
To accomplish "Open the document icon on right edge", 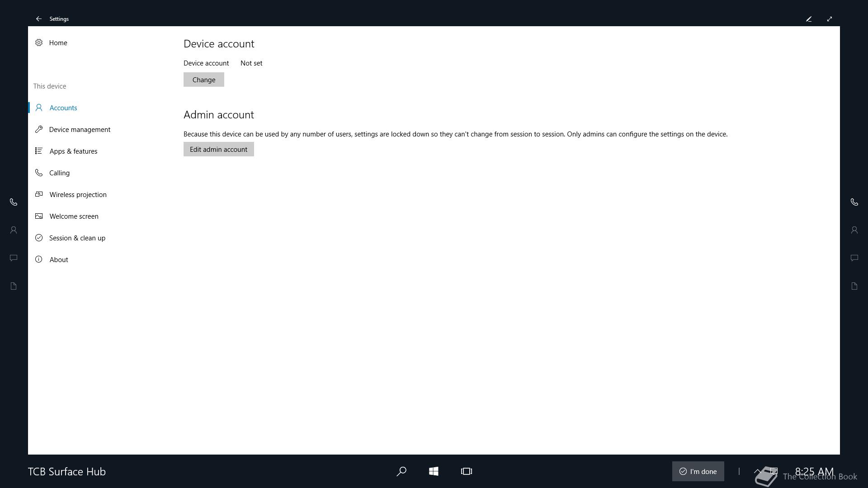I will click(854, 286).
